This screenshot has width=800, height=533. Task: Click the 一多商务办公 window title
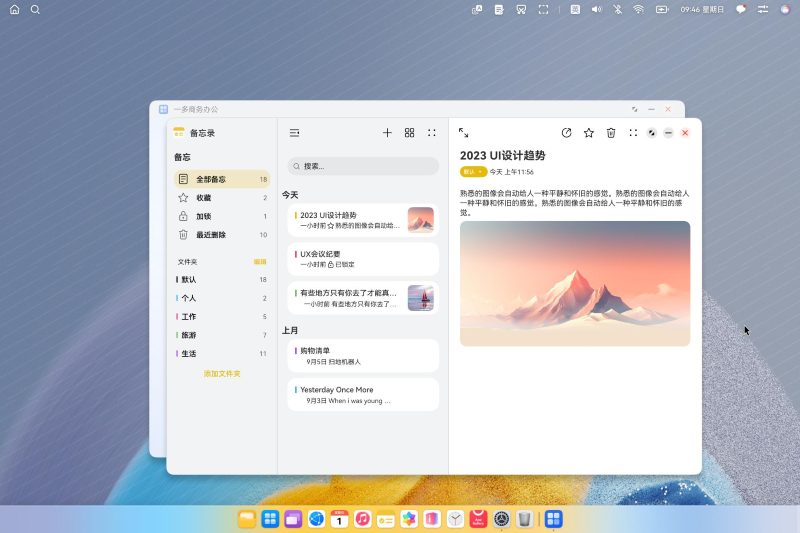tap(196, 109)
